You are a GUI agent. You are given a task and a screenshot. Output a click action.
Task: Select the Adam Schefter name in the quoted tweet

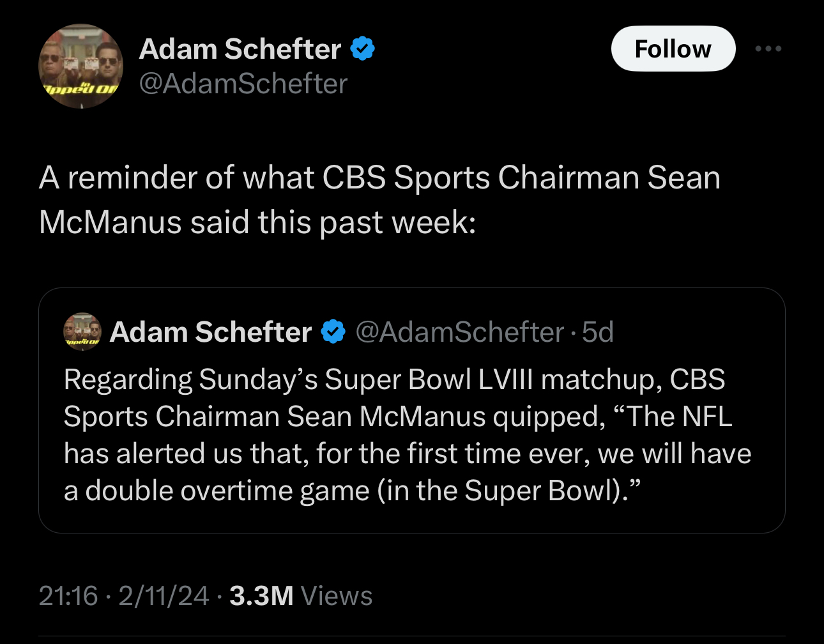click(210, 332)
